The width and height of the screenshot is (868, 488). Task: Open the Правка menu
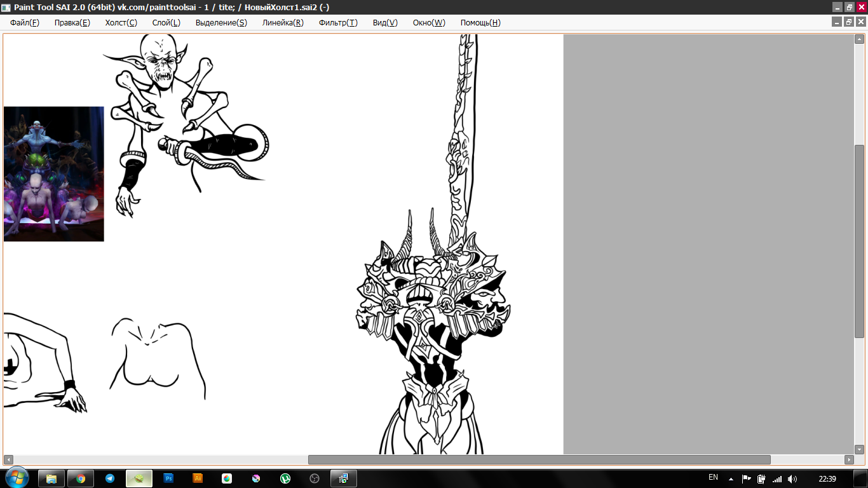[72, 22]
